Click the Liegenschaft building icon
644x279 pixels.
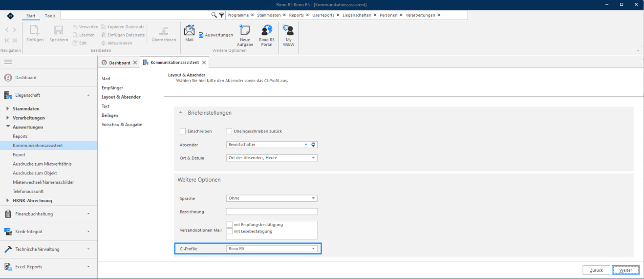pos(8,95)
